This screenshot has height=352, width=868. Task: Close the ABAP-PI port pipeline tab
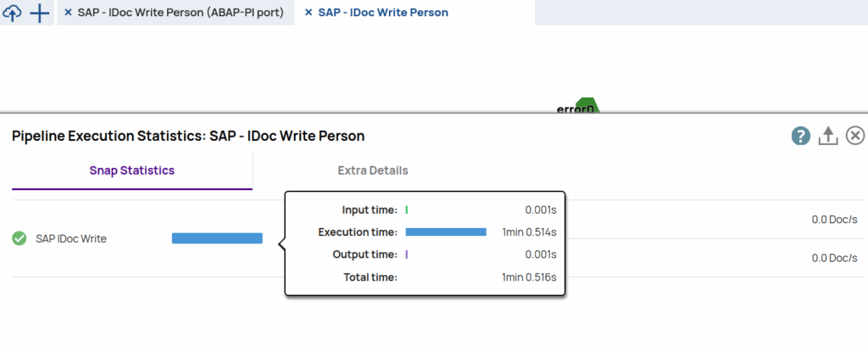(x=68, y=13)
